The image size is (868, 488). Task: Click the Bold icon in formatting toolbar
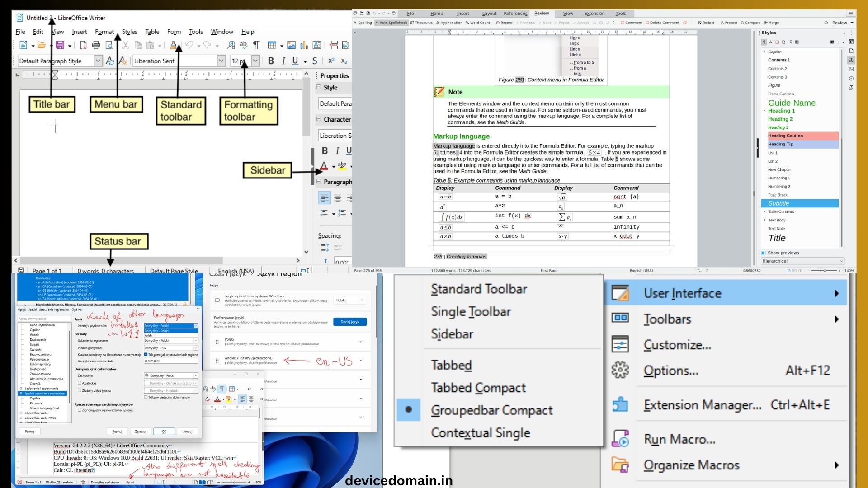coord(271,61)
